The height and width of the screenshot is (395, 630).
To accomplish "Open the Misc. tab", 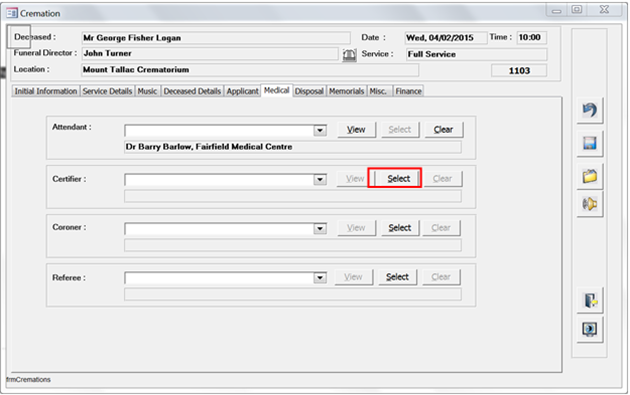I will [x=378, y=91].
